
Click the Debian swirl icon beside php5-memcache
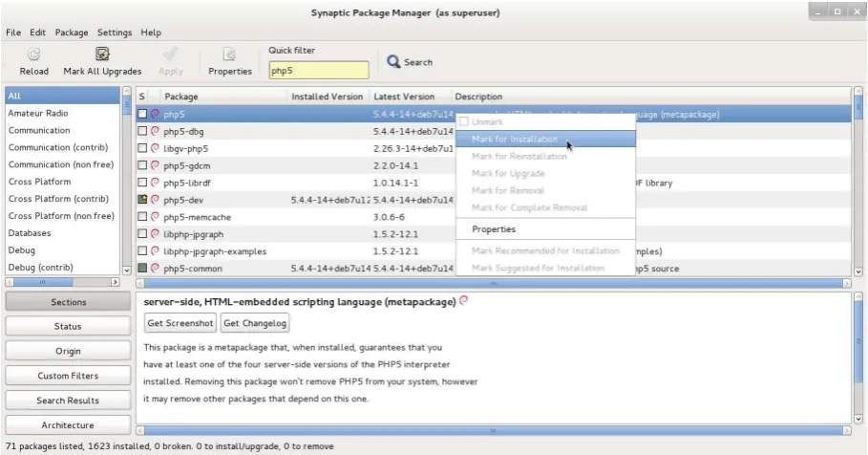coord(155,217)
